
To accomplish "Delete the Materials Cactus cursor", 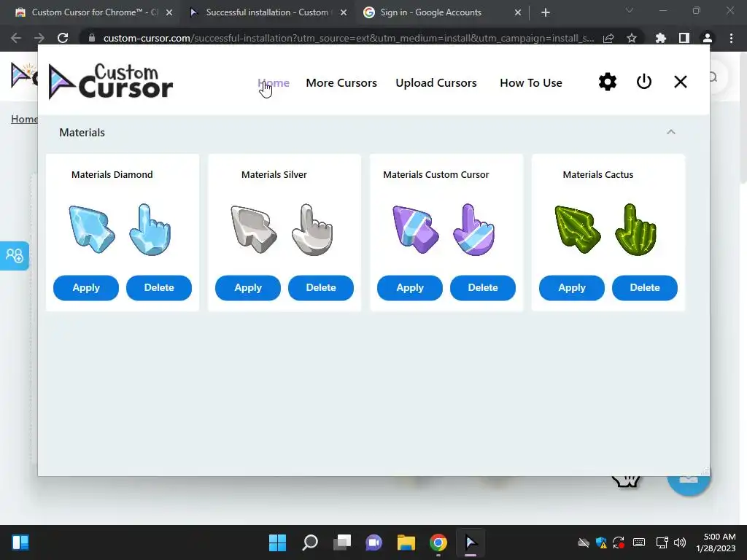I will click(x=645, y=287).
